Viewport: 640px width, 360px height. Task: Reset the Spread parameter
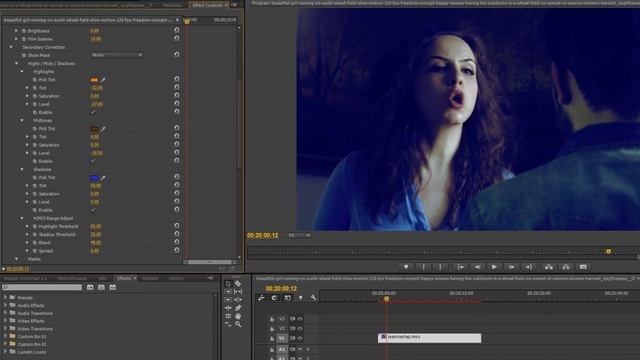(x=177, y=250)
